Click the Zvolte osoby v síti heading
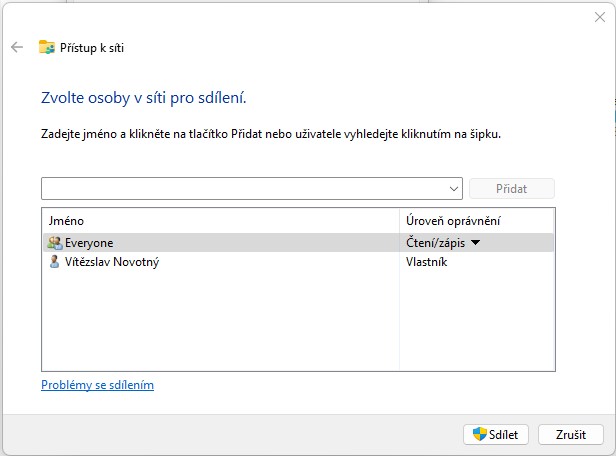Image resolution: width=616 pixels, height=456 pixels. (143, 98)
